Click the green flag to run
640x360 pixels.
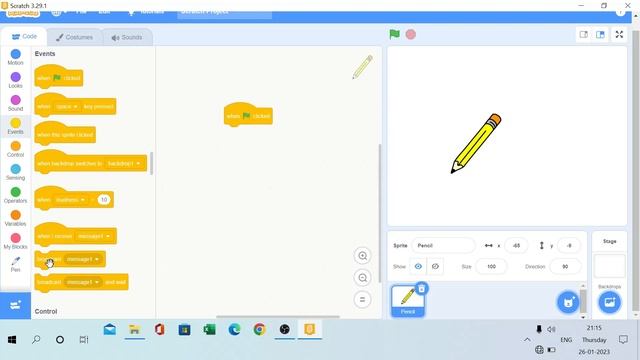tap(394, 34)
